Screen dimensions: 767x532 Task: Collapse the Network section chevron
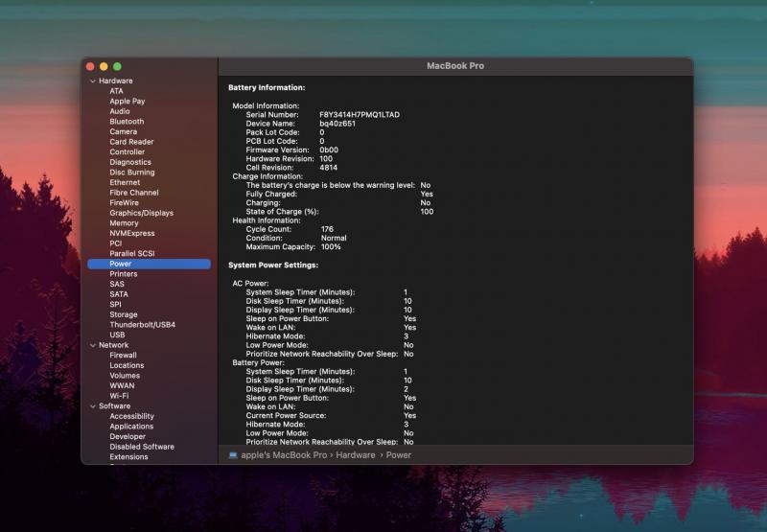[92, 345]
